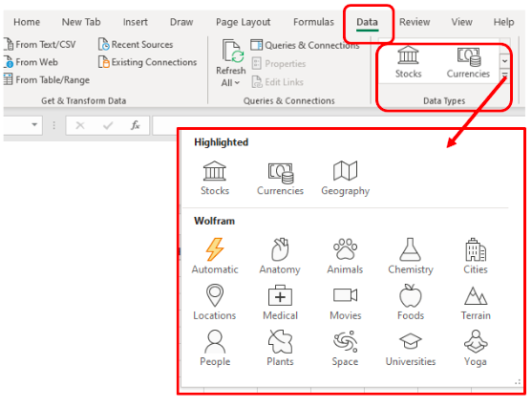Open Queries & Connections pane
Screen dimensions: 532x408
305,45
